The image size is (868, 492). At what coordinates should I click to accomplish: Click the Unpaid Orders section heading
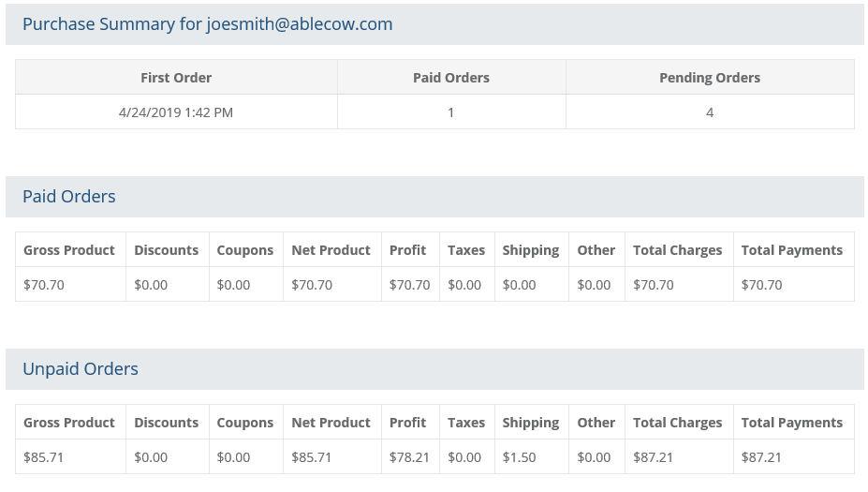[81, 369]
